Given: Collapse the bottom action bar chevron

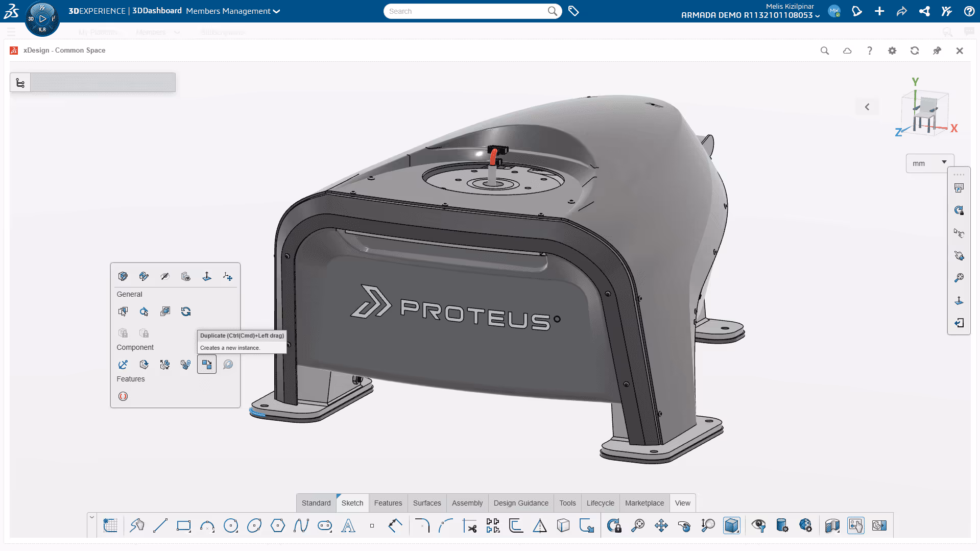Looking at the screenshot, I should coord(92,517).
